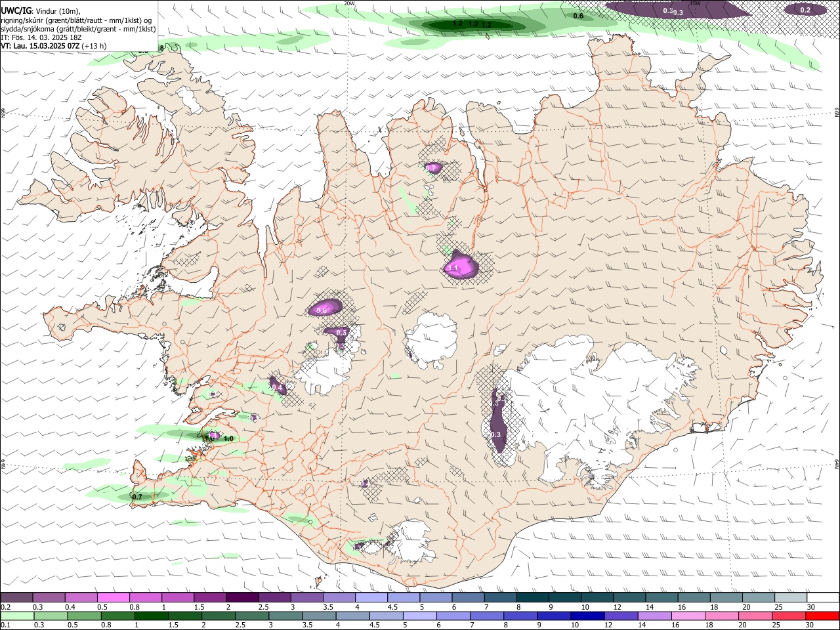Select the deep navy blue swatch labelled 10, lower row
The image size is (840, 630).
588,616
